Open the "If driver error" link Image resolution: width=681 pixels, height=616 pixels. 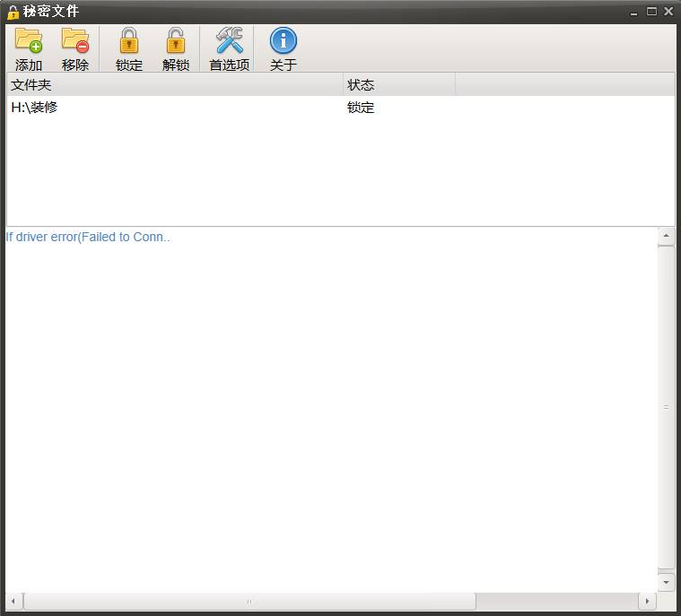88,238
